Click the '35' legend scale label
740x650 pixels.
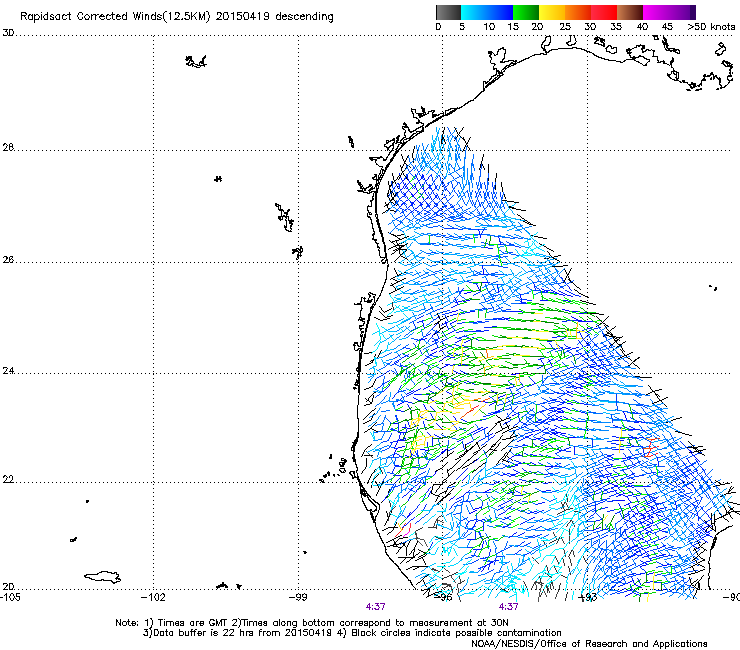coord(616,27)
